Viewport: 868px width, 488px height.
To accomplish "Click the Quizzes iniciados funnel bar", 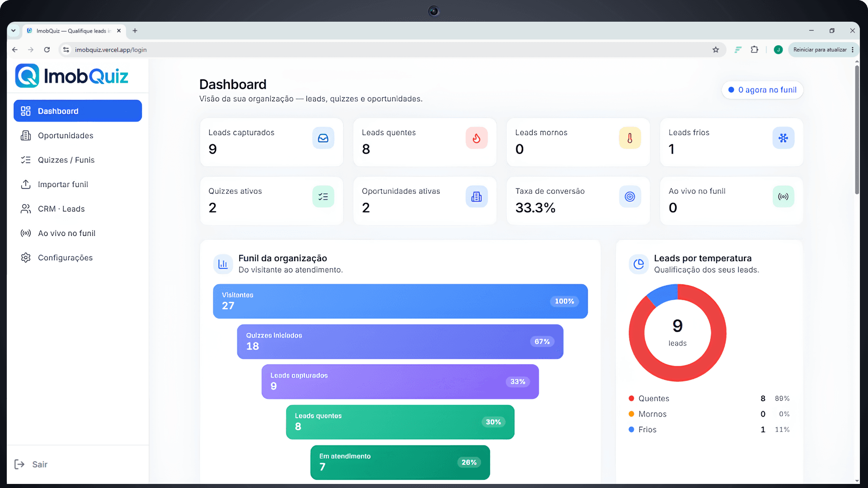I will click(400, 342).
